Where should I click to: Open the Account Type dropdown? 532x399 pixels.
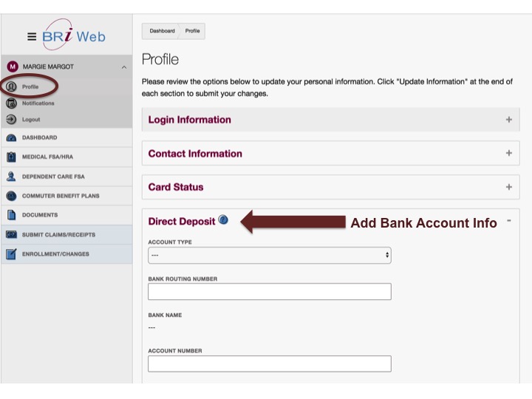[269, 255]
